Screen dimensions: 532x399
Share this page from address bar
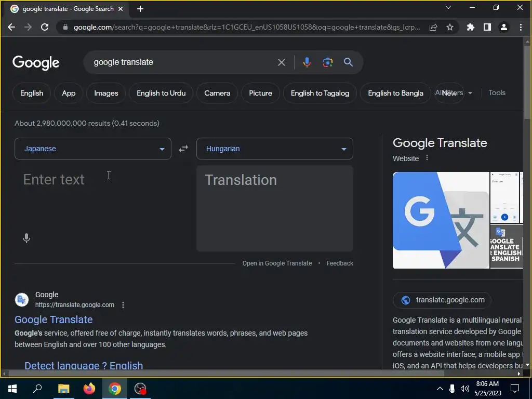pos(433,28)
